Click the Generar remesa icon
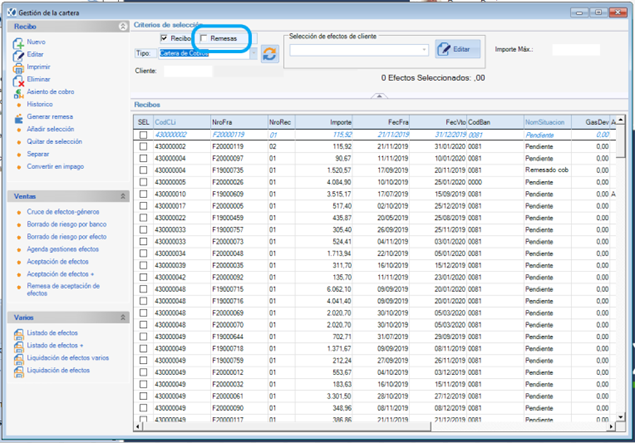Screen dimensions: 635x443 19,118
